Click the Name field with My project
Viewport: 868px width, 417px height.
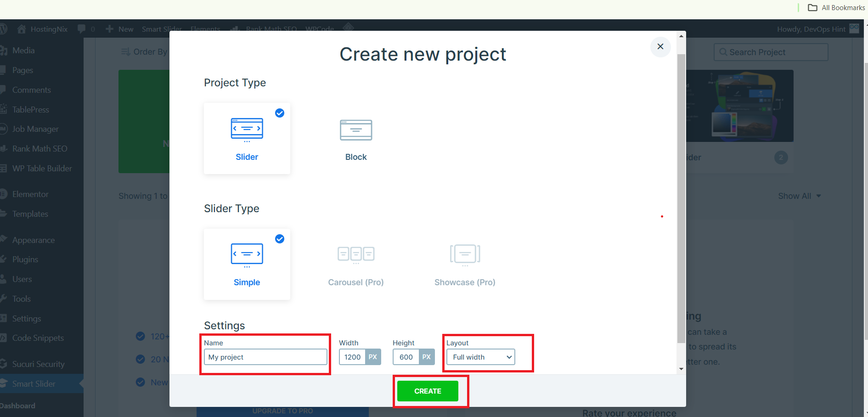coord(265,357)
